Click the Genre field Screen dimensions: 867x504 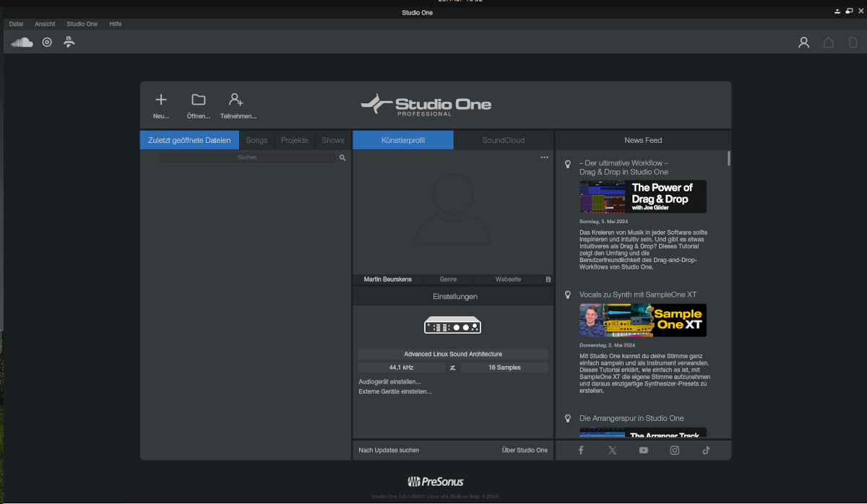449,279
